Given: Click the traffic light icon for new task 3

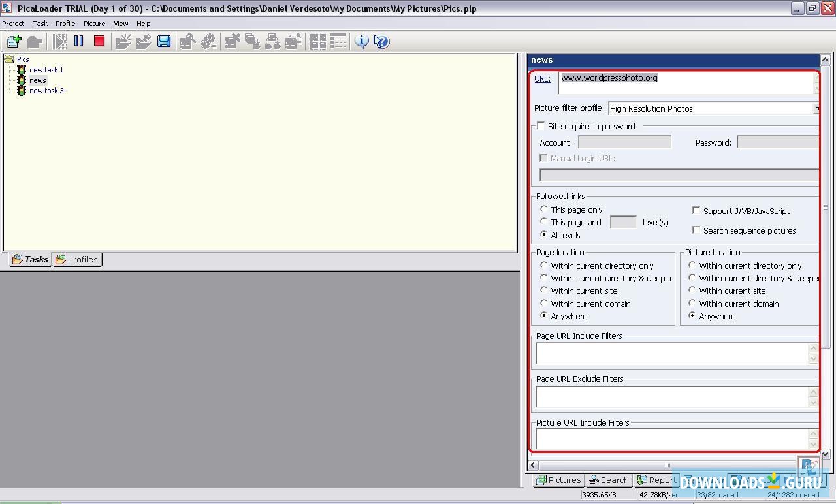Looking at the screenshot, I should tap(21, 91).
